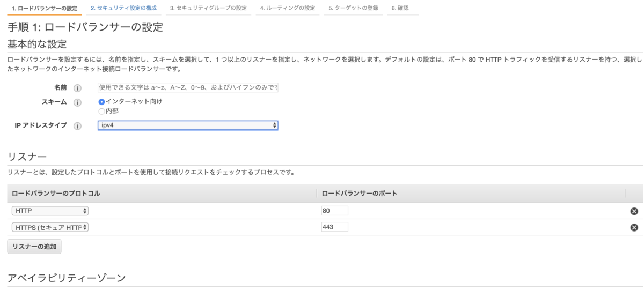Remove the HTTP port 80 listener
This screenshot has height=290, width=644.
point(634,211)
